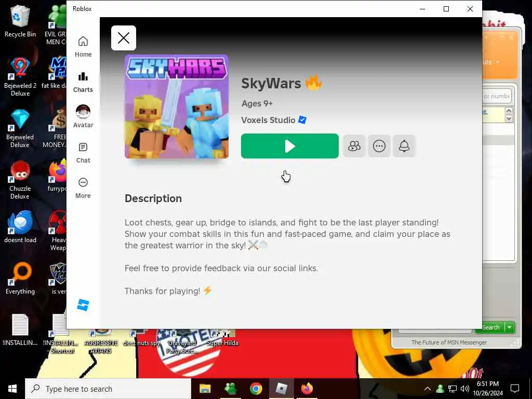
Task: Click the taskbar search box
Action: [x=108, y=389]
